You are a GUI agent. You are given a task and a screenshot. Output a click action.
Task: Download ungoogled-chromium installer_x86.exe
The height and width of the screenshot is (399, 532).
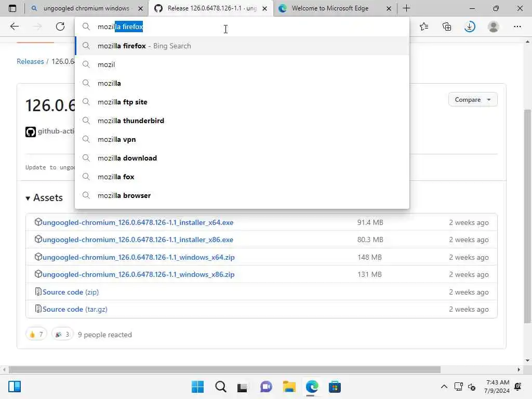tap(138, 240)
